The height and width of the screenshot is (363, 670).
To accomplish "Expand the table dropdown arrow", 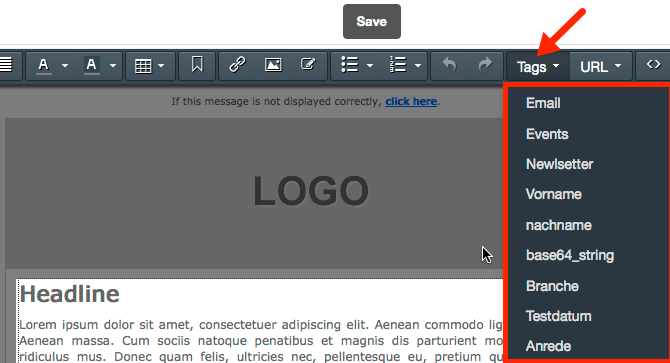I will pos(161,66).
